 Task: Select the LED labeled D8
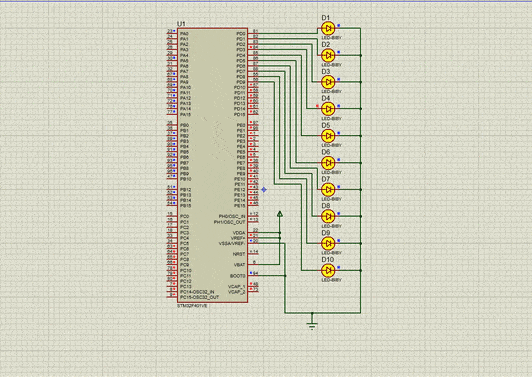point(328,216)
